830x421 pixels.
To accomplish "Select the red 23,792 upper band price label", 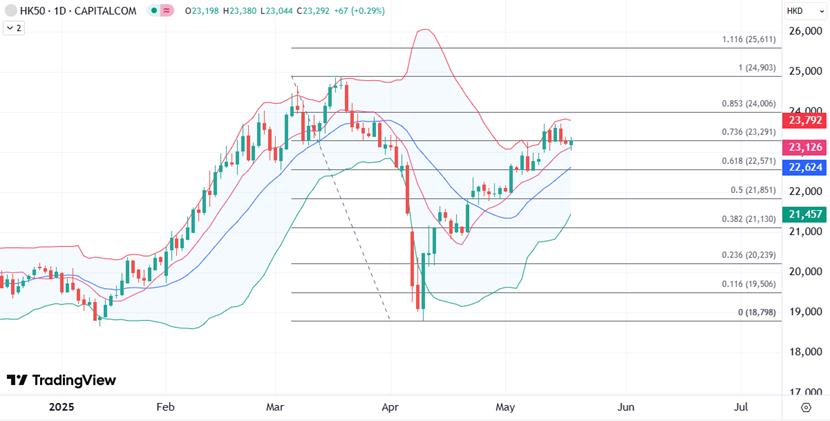I will pyautogui.click(x=805, y=121).
